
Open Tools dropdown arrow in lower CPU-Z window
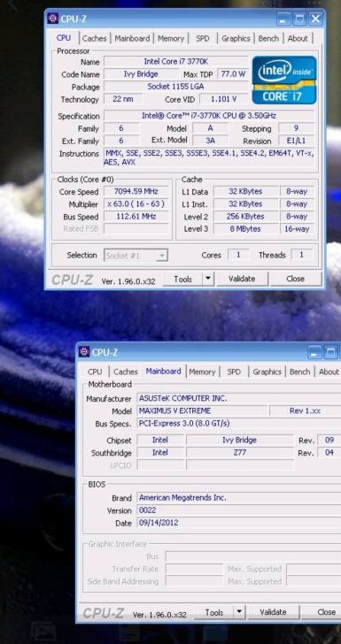[239, 612]
